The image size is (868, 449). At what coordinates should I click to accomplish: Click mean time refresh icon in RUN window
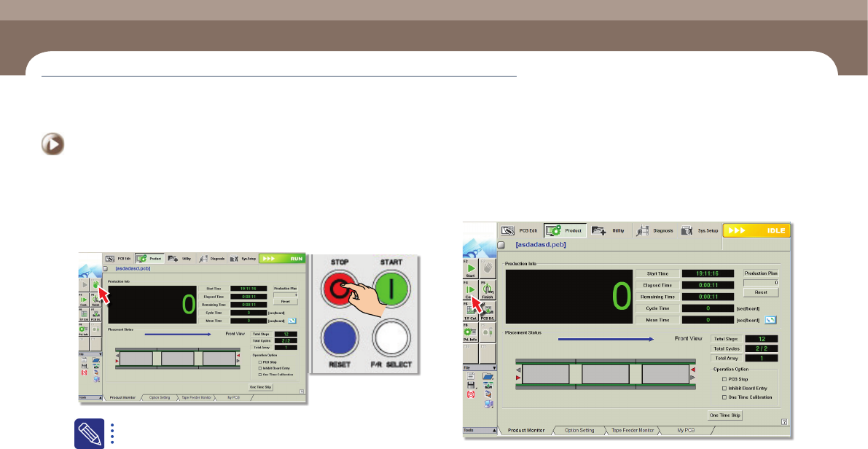(292, 321)
